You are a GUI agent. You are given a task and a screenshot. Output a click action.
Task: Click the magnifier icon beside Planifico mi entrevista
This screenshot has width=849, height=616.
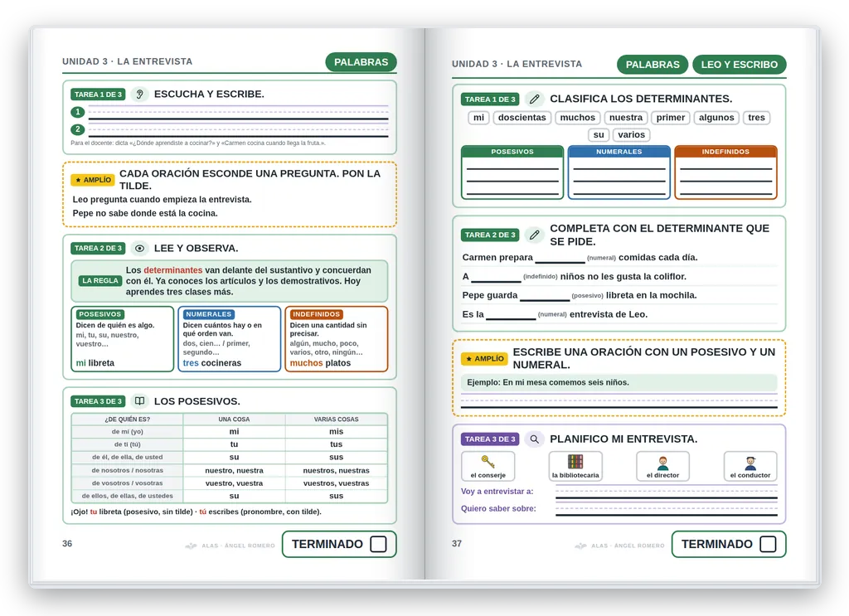pos(535,439)
